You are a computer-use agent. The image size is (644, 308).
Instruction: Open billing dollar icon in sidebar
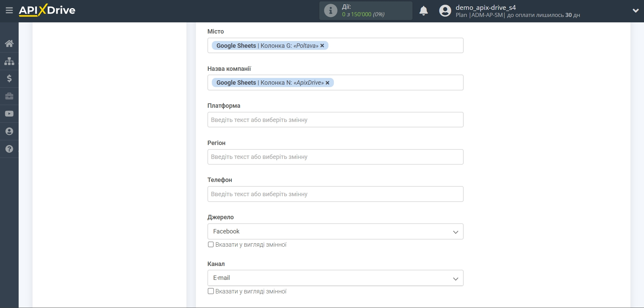(x=9, y=79)
